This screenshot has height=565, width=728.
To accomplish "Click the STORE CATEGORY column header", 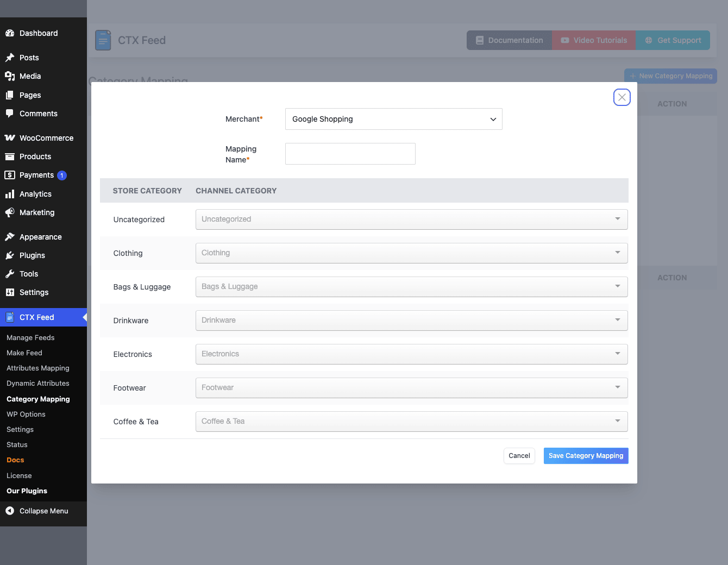I will 147,191.
